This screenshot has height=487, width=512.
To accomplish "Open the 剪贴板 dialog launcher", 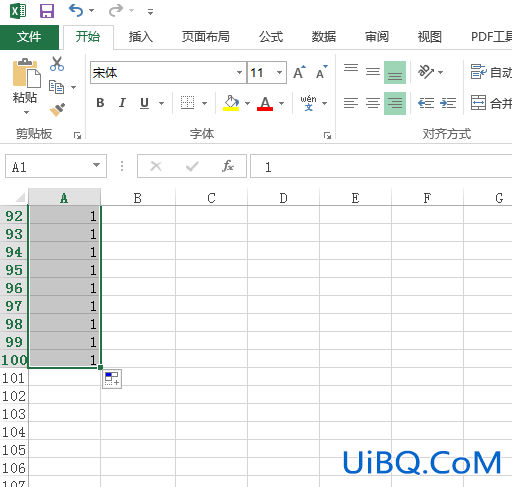I will tap(77, 135).
